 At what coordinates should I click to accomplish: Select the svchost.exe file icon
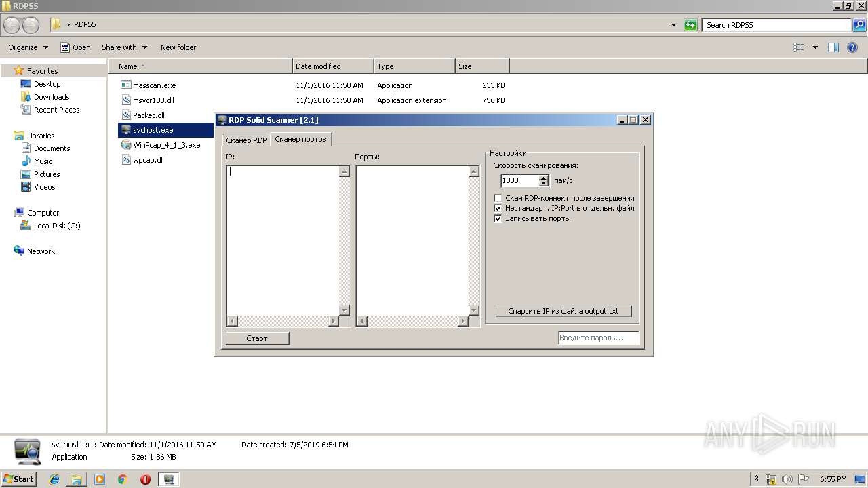pyautogui.click(x=125, y=130)
